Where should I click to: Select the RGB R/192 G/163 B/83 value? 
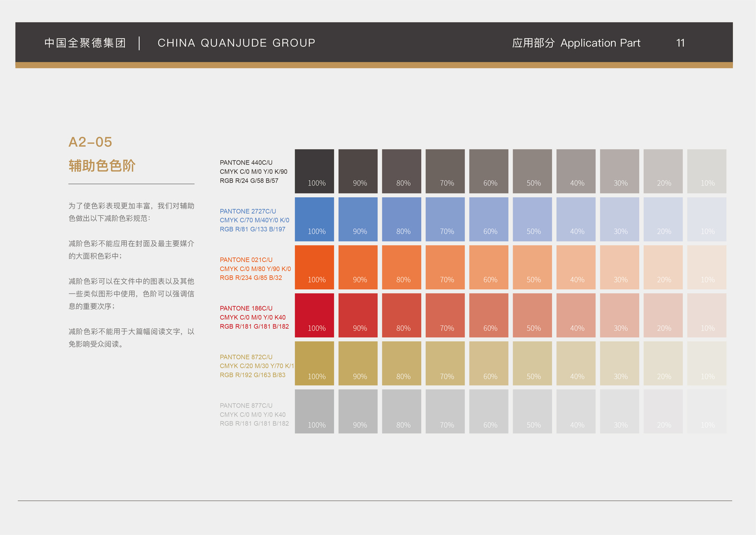coord(253,375)
